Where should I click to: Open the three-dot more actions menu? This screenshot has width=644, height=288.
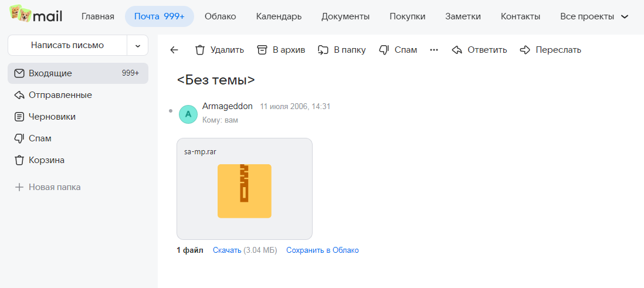(434, 50)
